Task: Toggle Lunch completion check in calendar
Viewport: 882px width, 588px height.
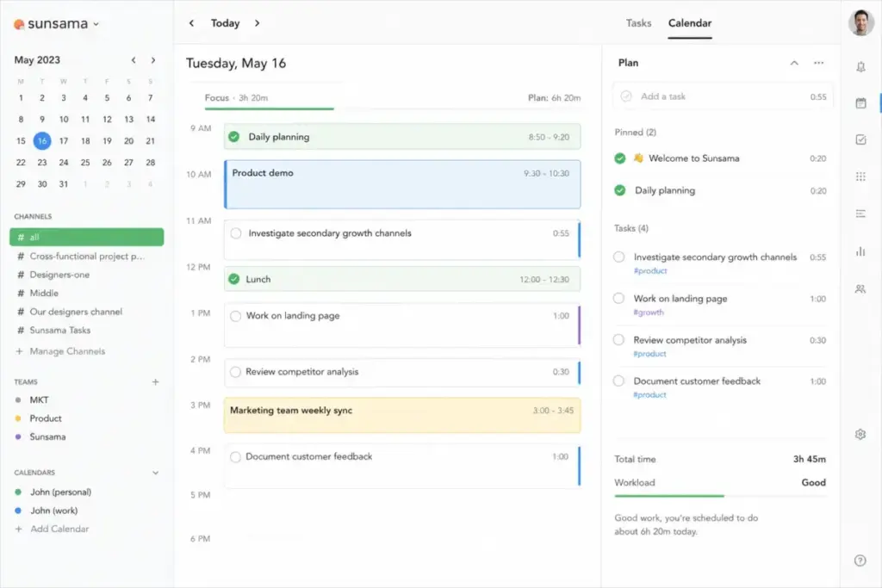Action: point(234,279)
